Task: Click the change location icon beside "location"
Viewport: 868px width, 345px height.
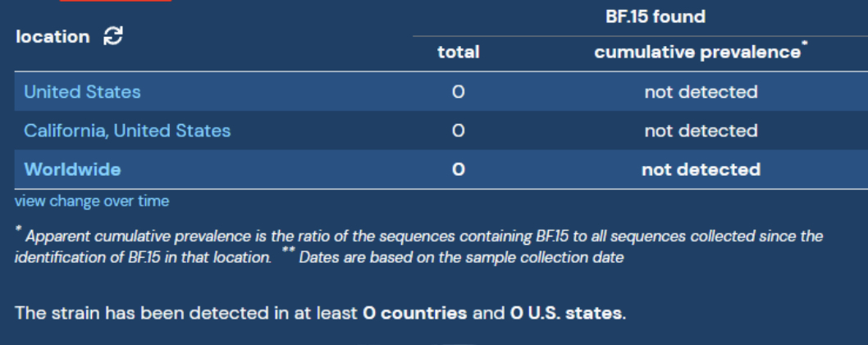Action: click(113, 36)
